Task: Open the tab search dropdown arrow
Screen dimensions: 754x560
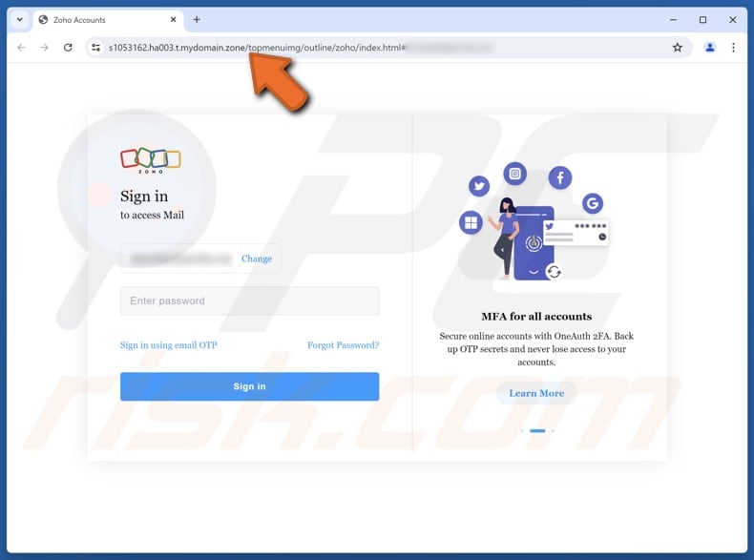Action: click(20, 20)
